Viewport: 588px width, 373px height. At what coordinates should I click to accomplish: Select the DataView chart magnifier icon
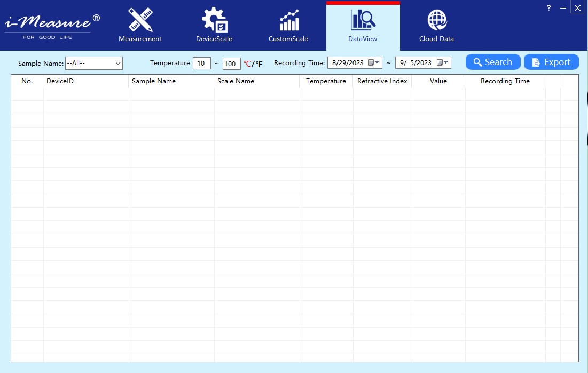coord(363,20)
